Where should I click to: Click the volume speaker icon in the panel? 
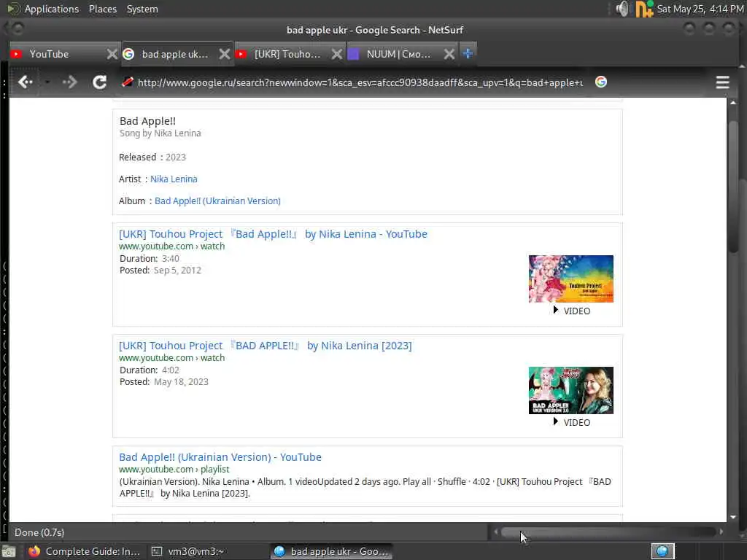click(623, 9)
